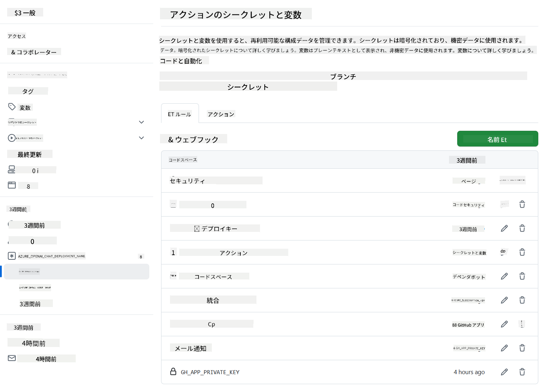Click the badge showing 8 beside AZURE_OPENAI_CHAT_DEPLOYMENT_NAME
Viewport: 544px width, 392px height.
pos(141,257)
